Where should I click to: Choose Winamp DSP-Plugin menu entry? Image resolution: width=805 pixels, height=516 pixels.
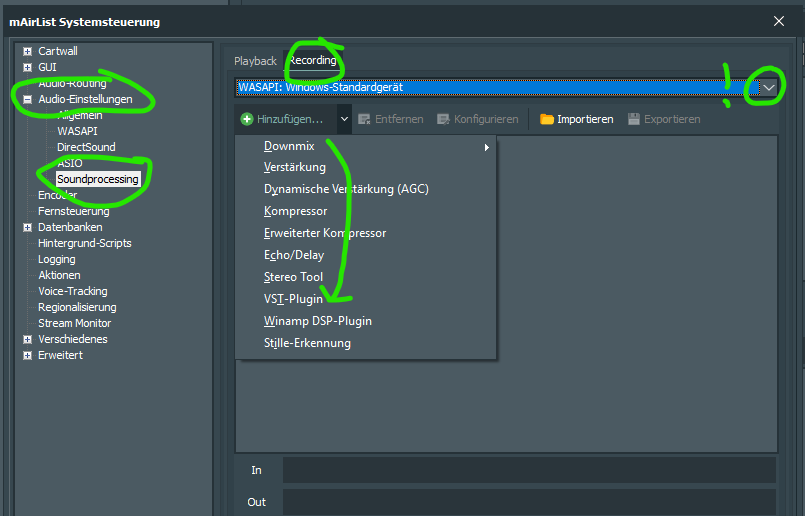tap(318, 321)
